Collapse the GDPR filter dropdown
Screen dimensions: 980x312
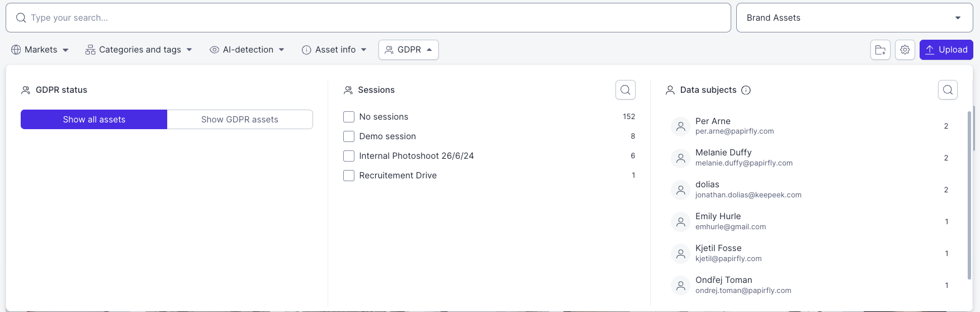click(409, 50)
